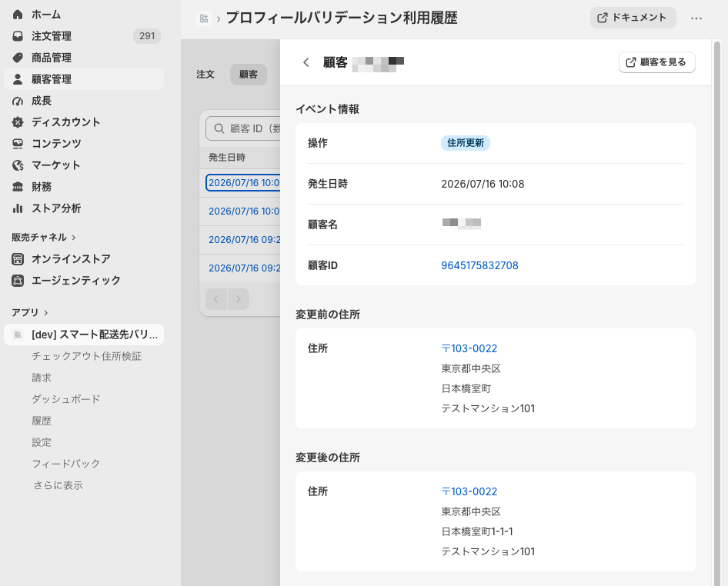Click postal code link in 変更後の住所
Image resolution: width=728 pixels, height=586 pixels.
coord(469,491)
